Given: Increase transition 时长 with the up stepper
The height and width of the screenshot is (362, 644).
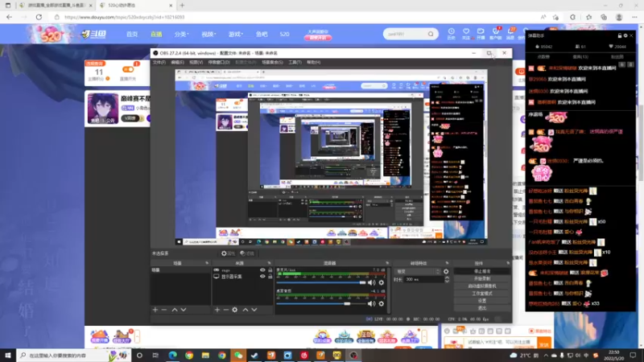Looking at the screenshot, I should coord(447,278).
